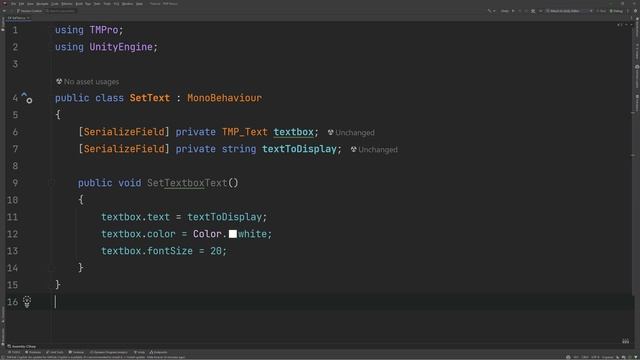Viewport: 640px width, 360px height.
Task: Click the lightbulb quick-fix icon on line 16
Action: [x=27, y=302]
